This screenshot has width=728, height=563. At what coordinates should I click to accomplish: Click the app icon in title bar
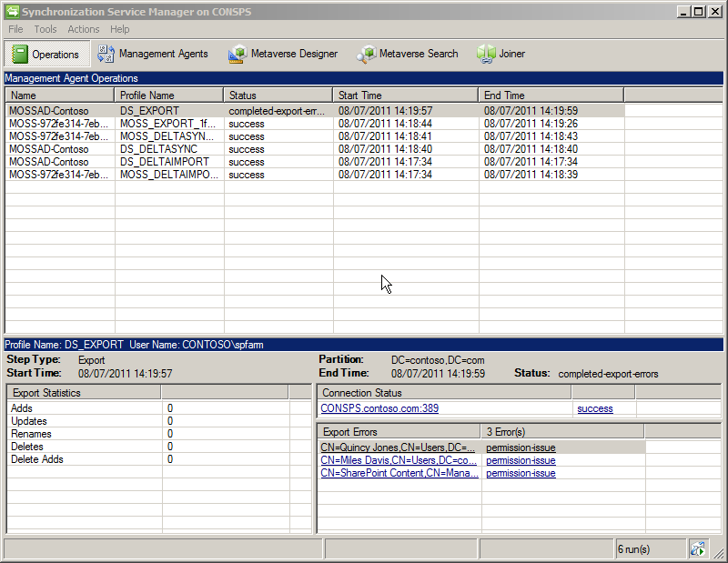click(13, 12)
